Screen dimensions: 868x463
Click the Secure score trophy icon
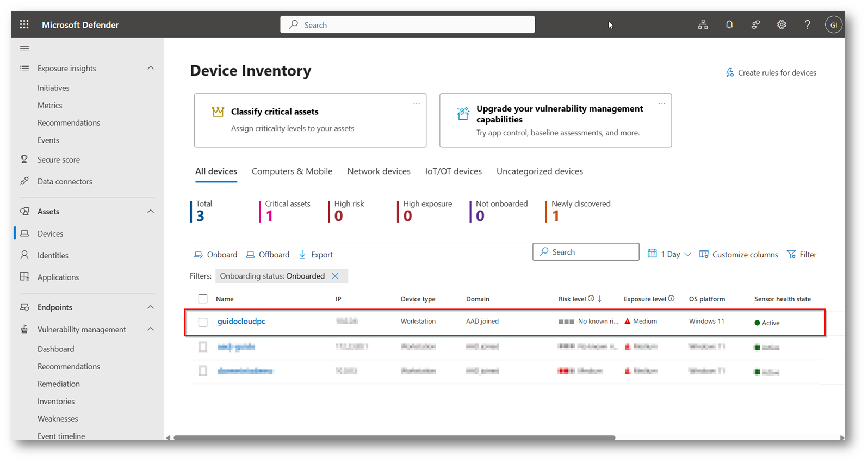point(24,159)
